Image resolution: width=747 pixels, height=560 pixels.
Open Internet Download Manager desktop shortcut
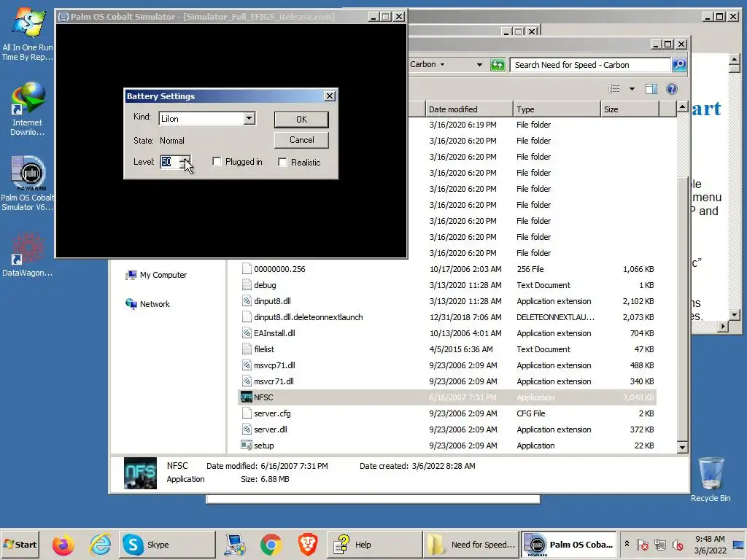28,109
